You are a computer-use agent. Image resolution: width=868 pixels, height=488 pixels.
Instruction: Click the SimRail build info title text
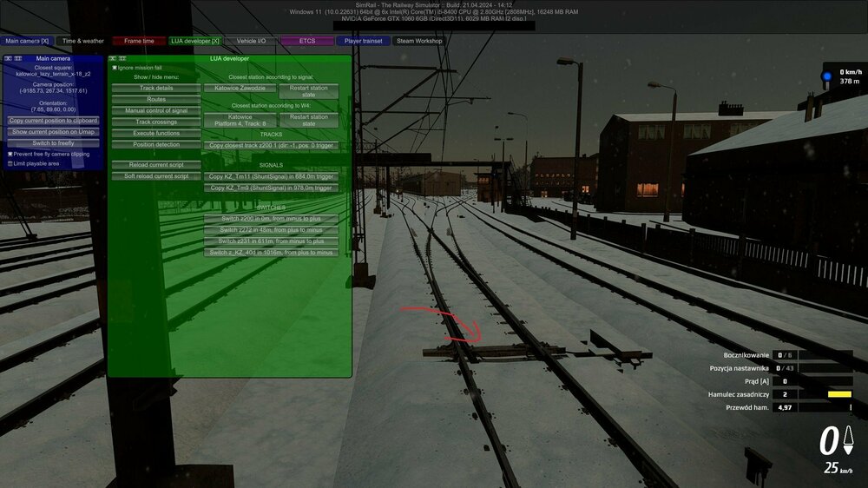click(x=434, y=5)
